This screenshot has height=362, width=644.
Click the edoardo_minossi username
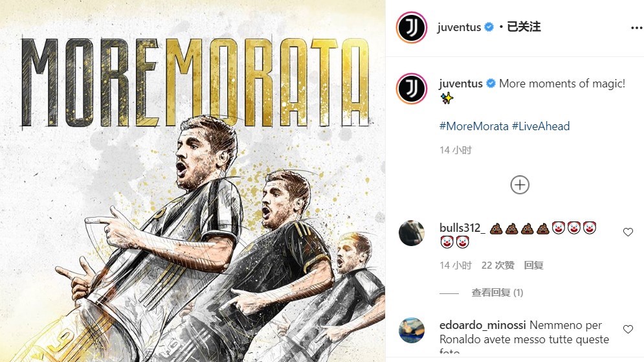[x=483, y=325]
